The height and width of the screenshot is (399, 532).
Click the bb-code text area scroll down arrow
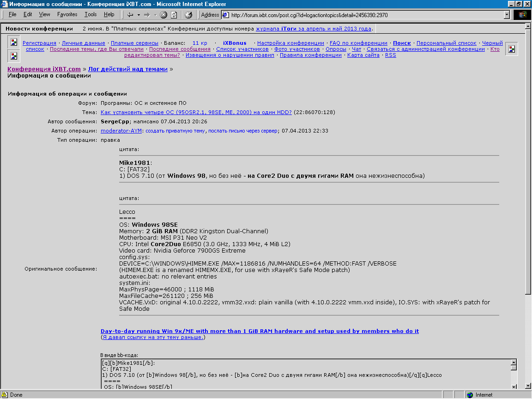tap(514, 387)
